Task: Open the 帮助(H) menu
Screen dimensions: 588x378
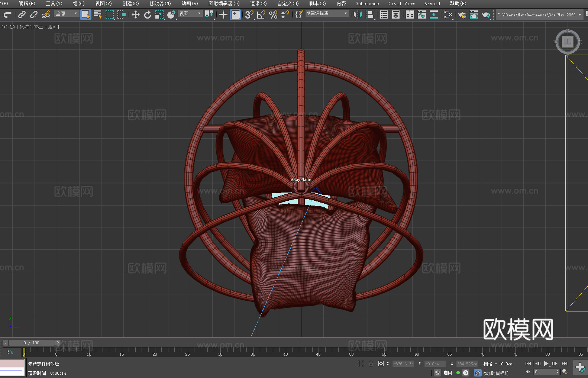Action: [x=458, y=3]
